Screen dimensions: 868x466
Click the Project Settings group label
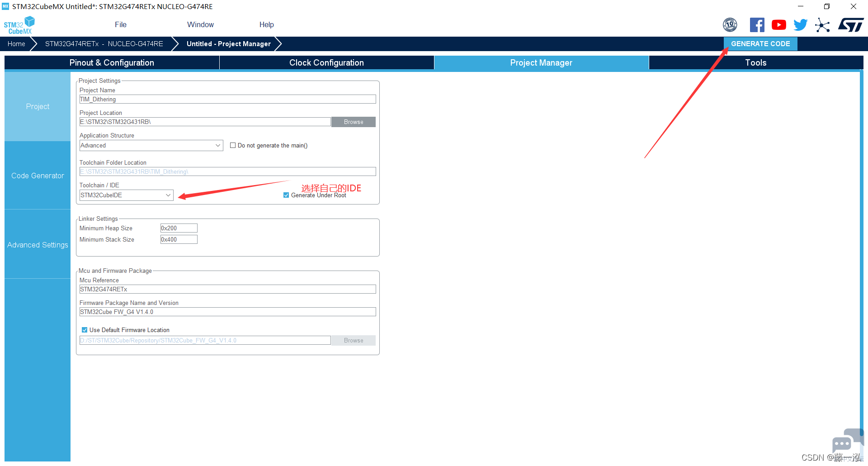[99, 81]
